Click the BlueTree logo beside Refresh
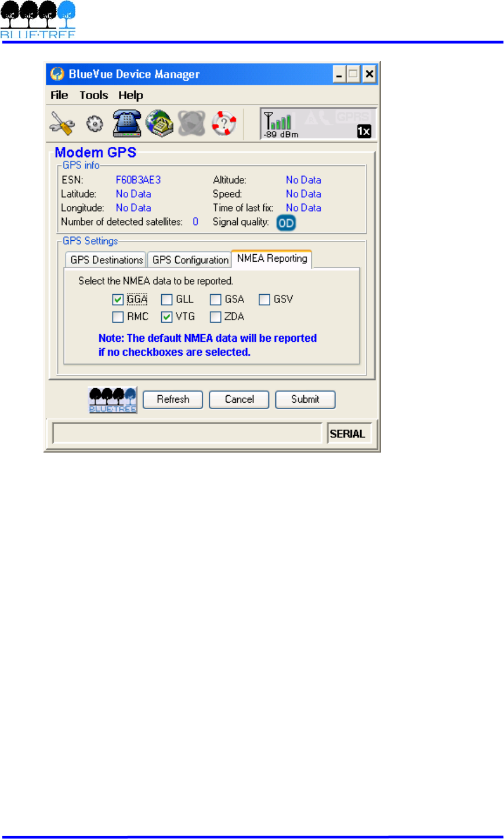This screenshot has height=839, width=504. pyautogui.click(x=113, y=400)
